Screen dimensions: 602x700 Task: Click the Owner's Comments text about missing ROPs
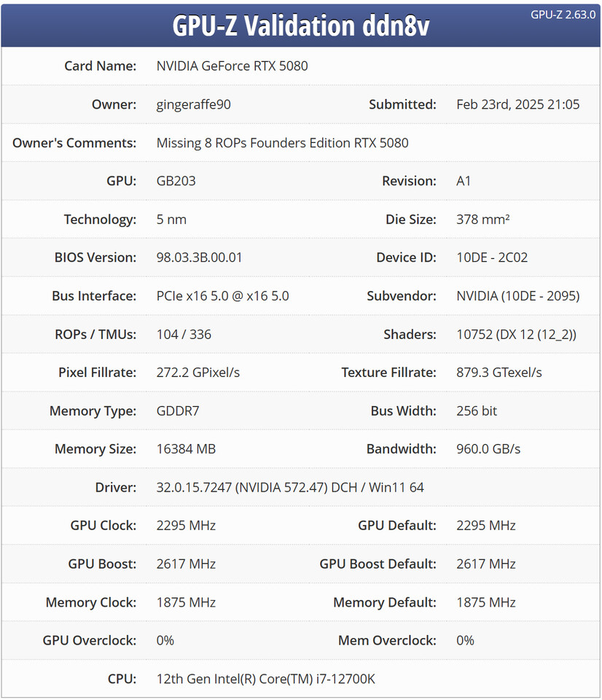283,143
